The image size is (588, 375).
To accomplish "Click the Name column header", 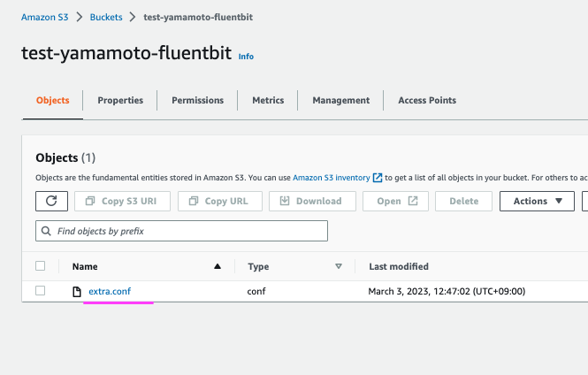I will tap(85, 266).
